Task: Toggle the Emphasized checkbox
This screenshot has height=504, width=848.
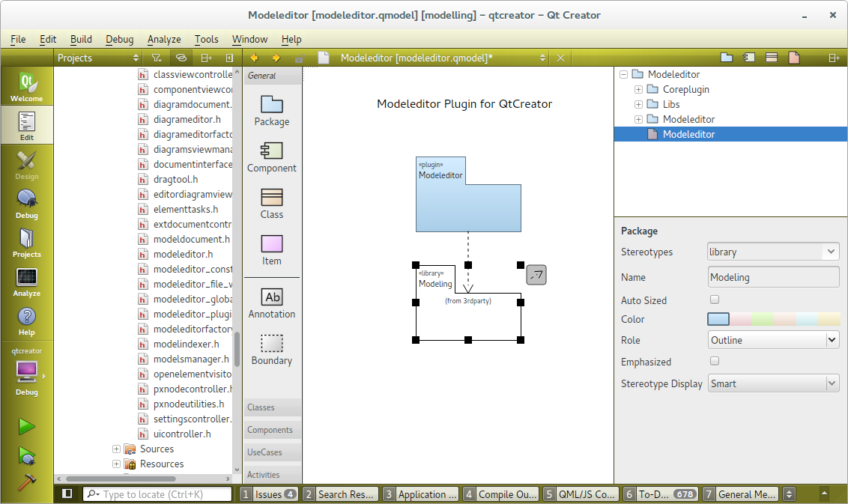Action: 715,361
